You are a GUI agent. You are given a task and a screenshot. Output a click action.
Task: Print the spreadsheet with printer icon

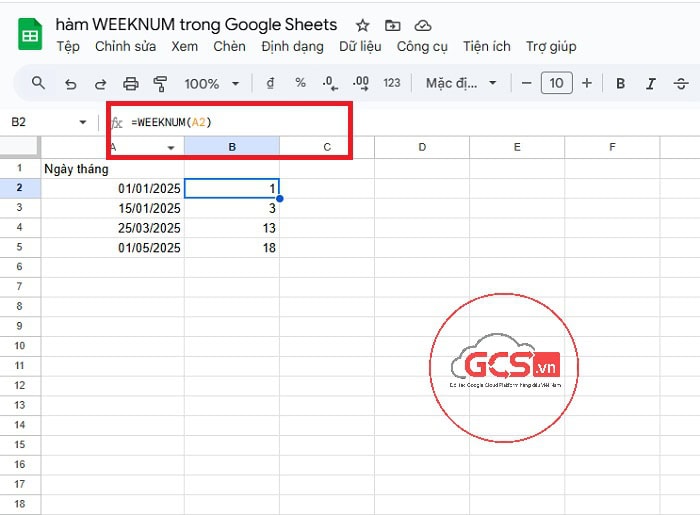click(130, 84)
